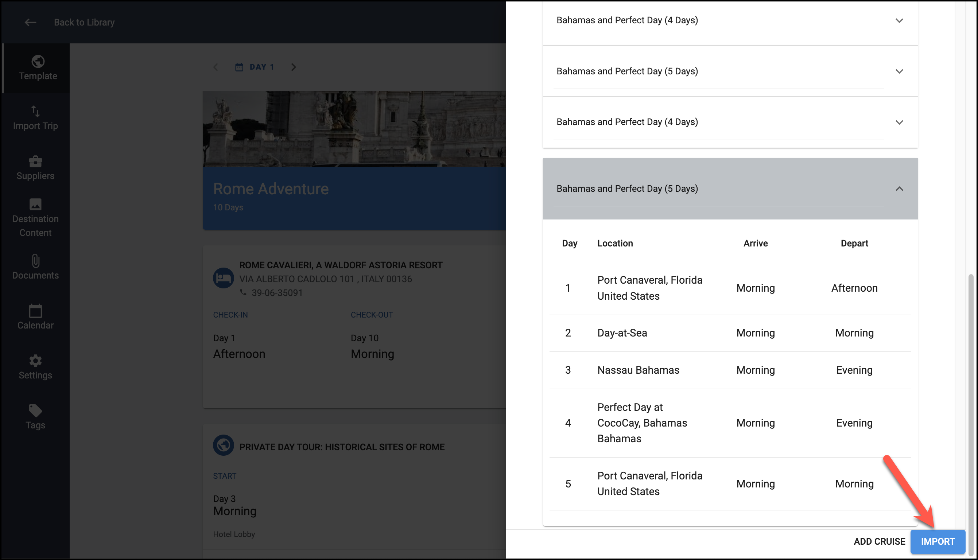978x560 pixels.
Task: Click Arrive column header
Action: coord(755,243)
